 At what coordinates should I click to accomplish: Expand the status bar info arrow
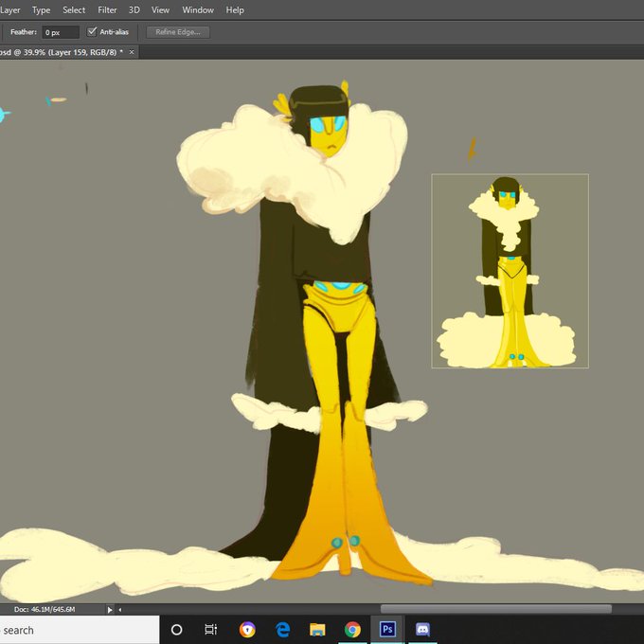(110, 610)
